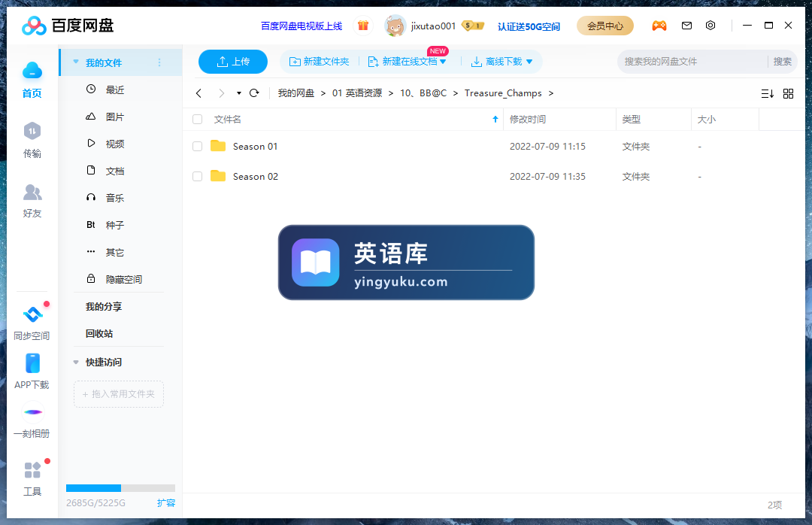Click the 上传 upload button
This screenshot has height=525, width=812.
[233, 62]
